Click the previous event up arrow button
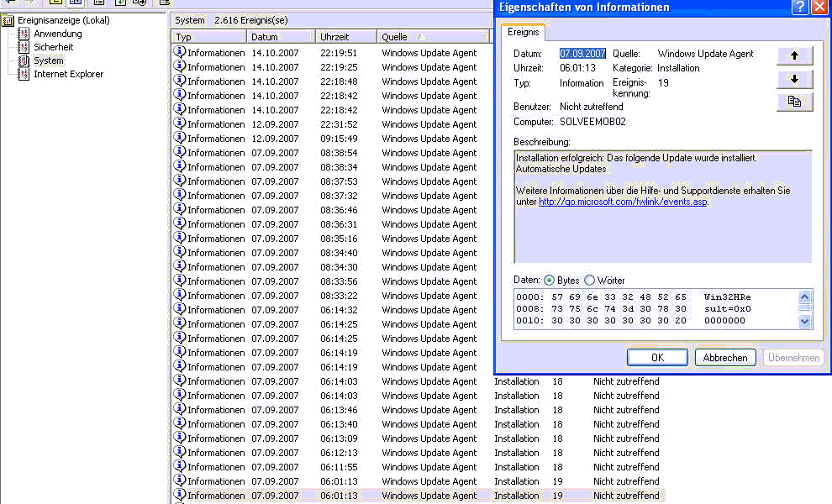This screenshot has height=504, width=832. 794,55
